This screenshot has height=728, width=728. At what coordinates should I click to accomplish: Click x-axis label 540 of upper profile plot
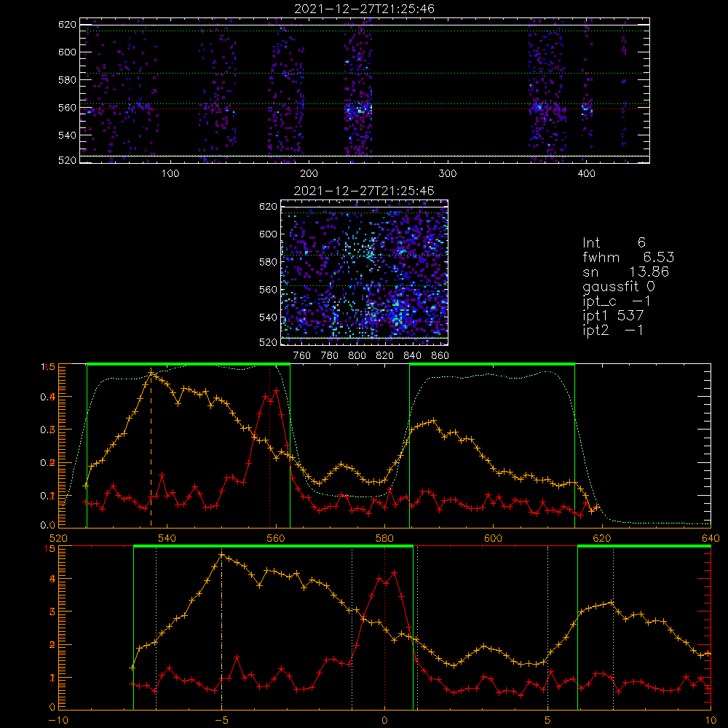coord(167,539)
